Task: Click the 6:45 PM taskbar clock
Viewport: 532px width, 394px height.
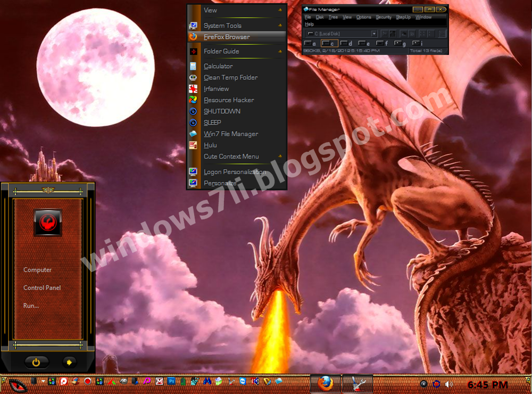Action: point(487,385)
